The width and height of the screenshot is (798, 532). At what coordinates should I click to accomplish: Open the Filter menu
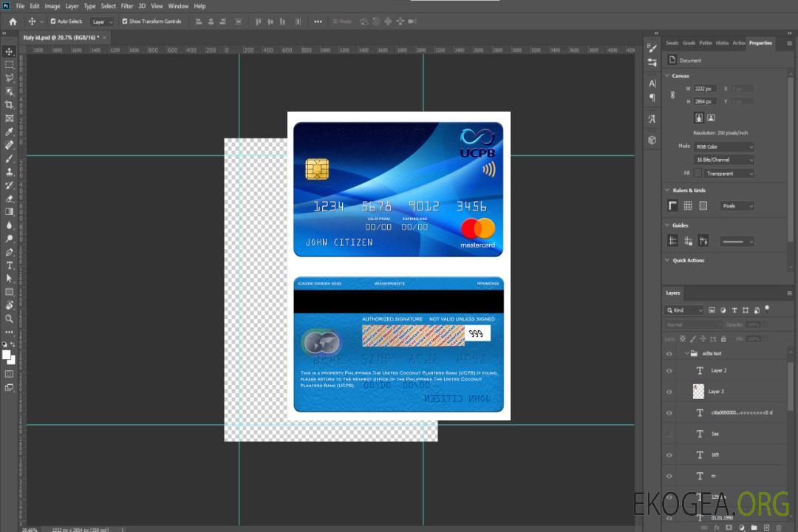coord(127,6)
